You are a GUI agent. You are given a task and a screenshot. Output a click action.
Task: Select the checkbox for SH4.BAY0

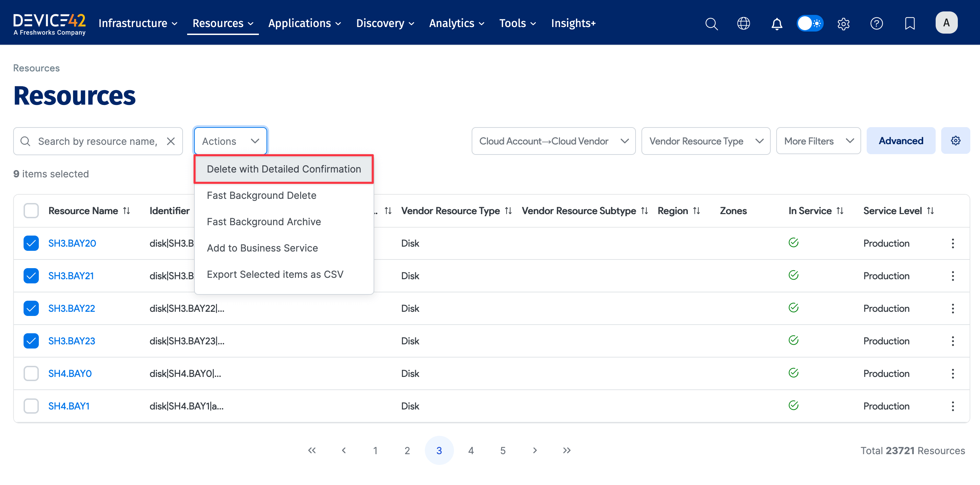[31, 373]
